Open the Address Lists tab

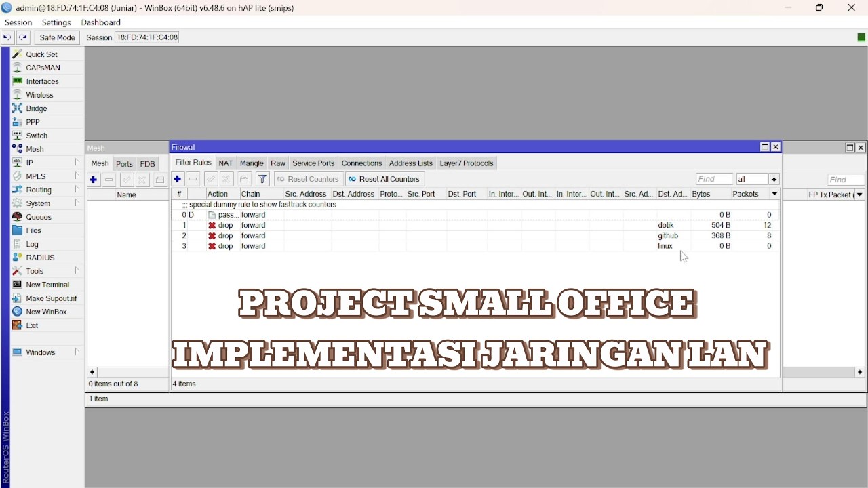pyautogui.click(x=411, y=163)
